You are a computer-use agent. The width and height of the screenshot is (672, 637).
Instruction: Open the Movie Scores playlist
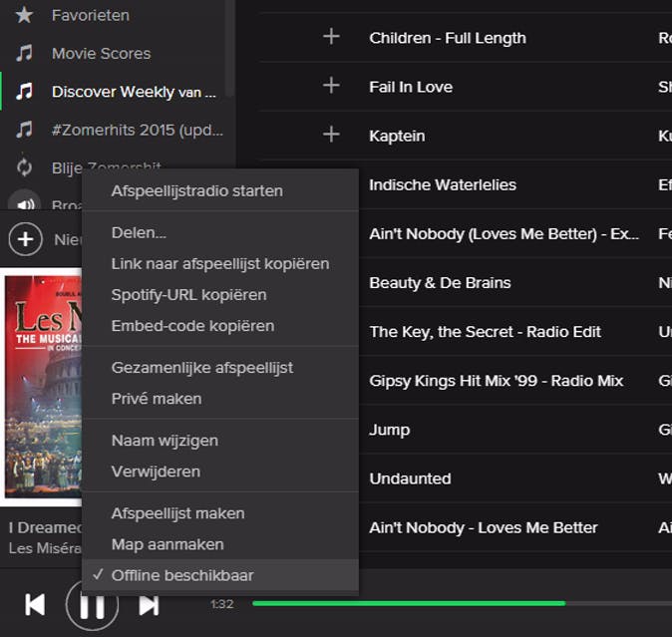point(101,54)
